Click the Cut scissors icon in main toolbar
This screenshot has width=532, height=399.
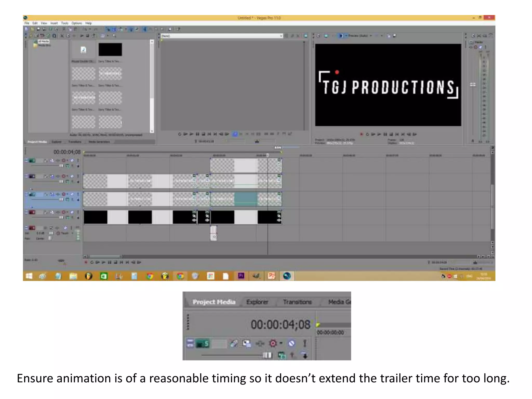pyautogui.click(x=64, y=29)
